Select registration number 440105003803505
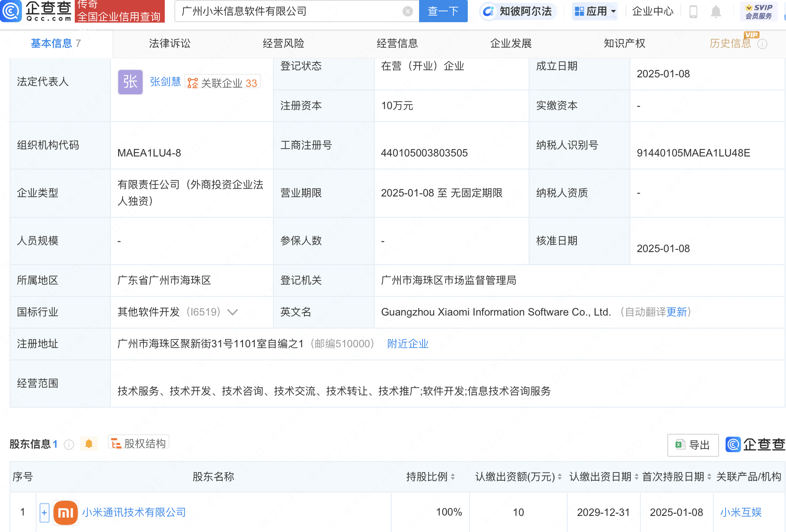Image resolution: width=786 pixels, height=532 pixels. tap(424, 153)
